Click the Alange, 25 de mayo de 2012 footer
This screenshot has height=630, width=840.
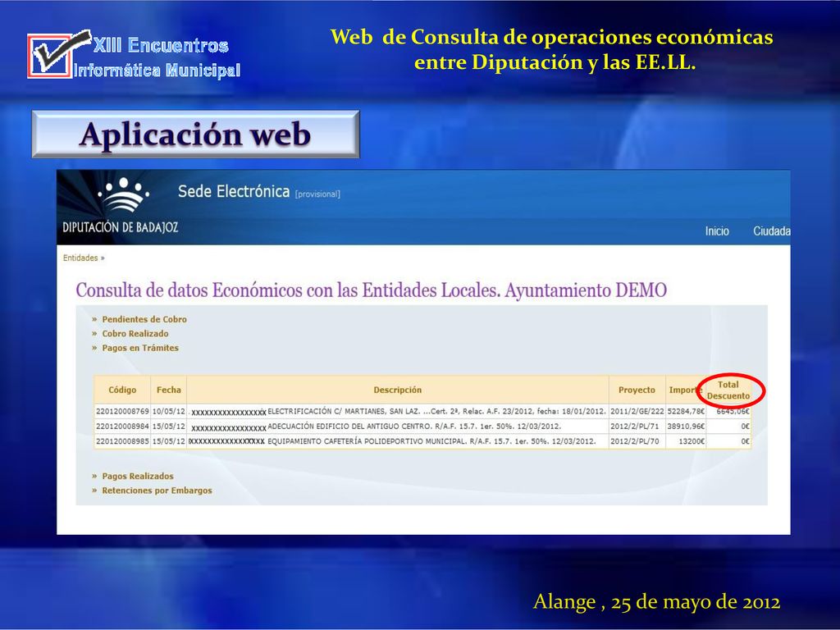coord(657,601)
